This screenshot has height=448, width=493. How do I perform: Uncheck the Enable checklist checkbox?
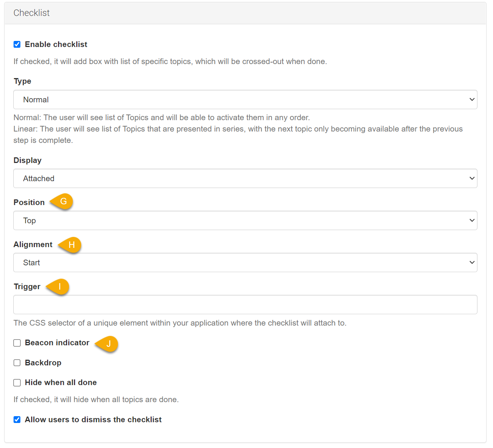click(17, 44)
